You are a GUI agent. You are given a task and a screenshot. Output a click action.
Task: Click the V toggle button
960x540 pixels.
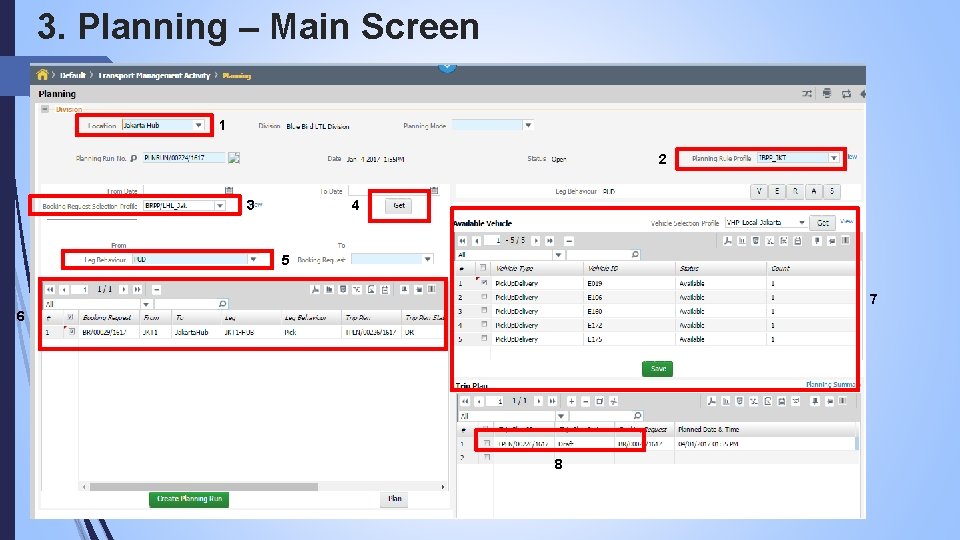tap(759, 191)
